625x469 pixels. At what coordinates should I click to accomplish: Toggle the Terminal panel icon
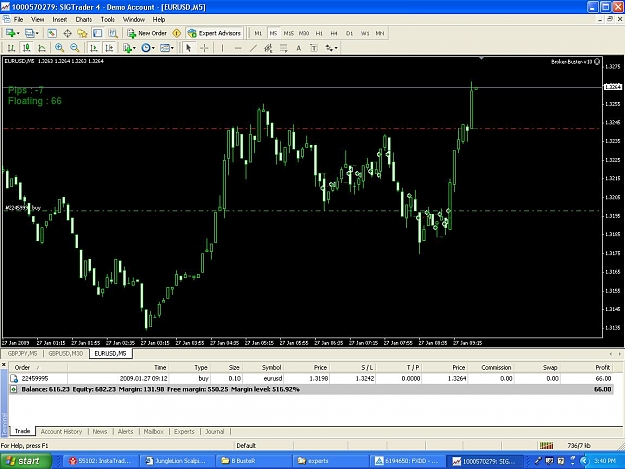tap(98, 33)
